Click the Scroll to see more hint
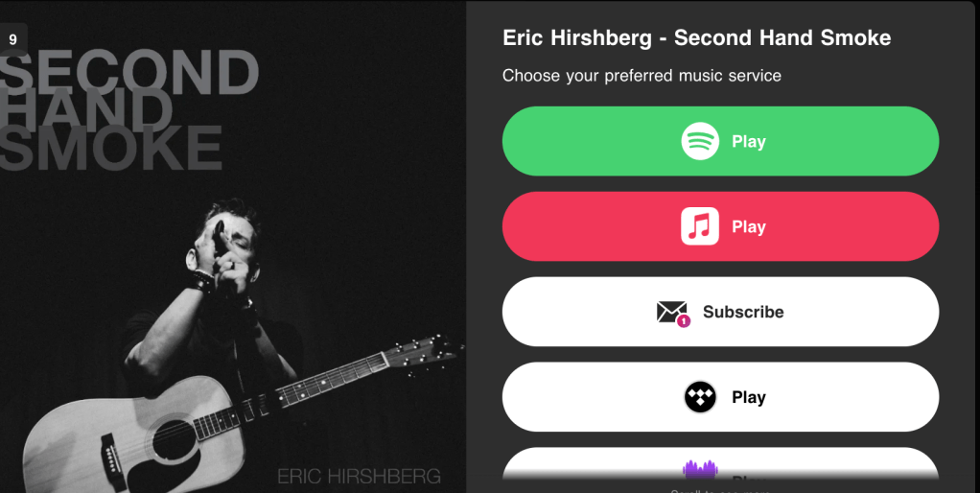The image size is (980, 493). pos(720,491)
